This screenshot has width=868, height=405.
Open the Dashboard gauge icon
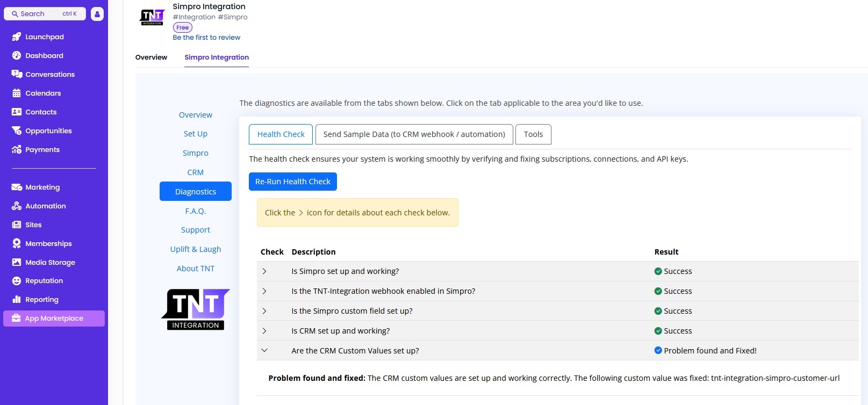coord(16,56)
